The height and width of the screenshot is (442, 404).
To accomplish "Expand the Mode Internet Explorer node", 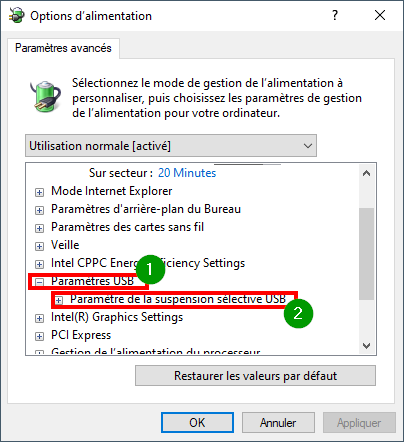I will pos(39,192).
